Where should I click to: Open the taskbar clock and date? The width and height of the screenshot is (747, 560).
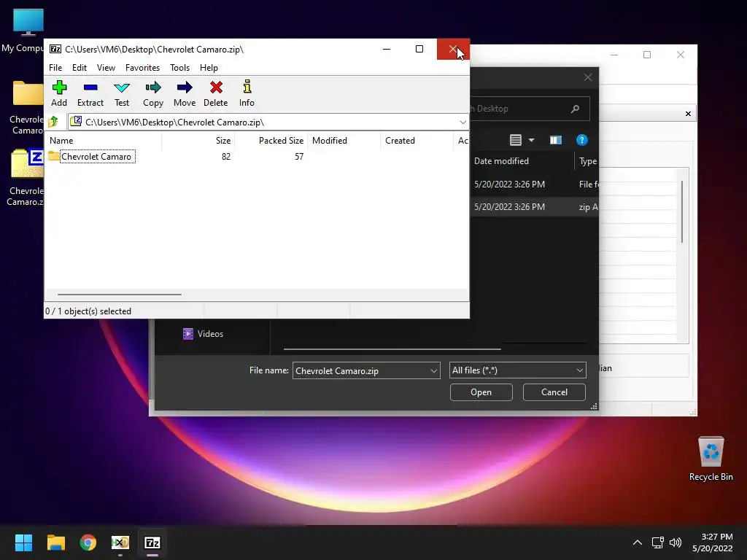click(713, 542)
